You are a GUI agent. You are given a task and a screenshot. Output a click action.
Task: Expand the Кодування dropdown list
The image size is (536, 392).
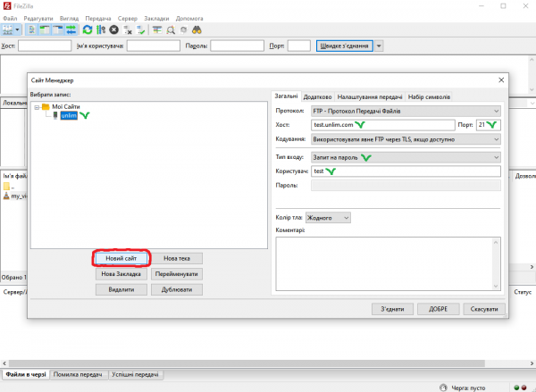[x=406, y=138]
